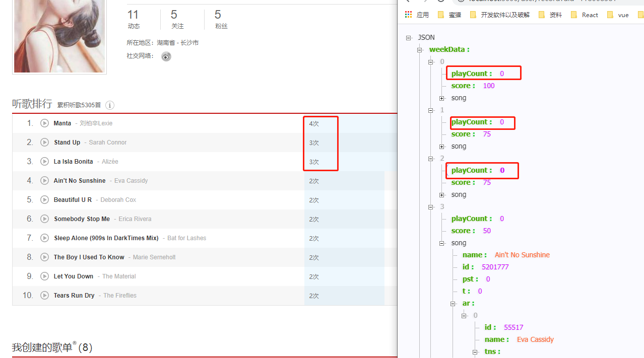
Task: Click play icon beside Ain't No Sunshine row
Action: (x=45, y=181)
